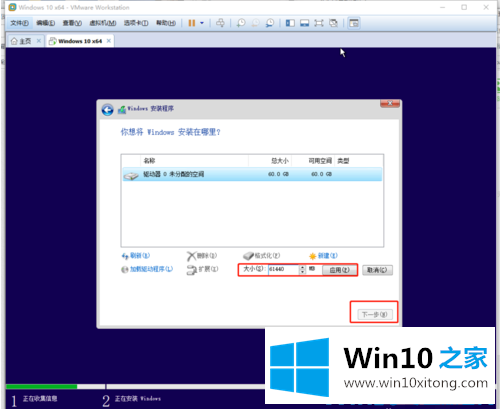Image resolution: width=500 pixels, height=409 pixels.
Task: Click the 删除 (Delete) option
Action: [x=202, y=256]
